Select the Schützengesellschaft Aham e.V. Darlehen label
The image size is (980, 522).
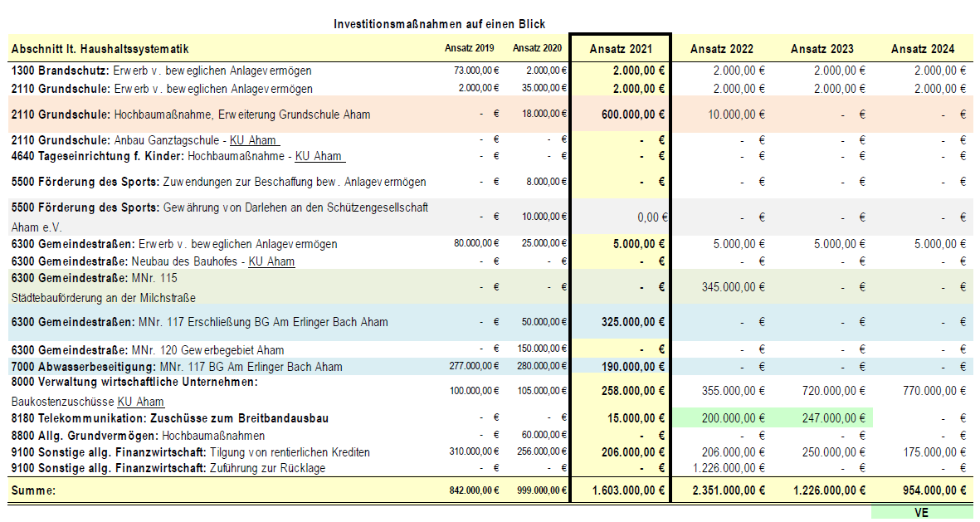(219, 217)
